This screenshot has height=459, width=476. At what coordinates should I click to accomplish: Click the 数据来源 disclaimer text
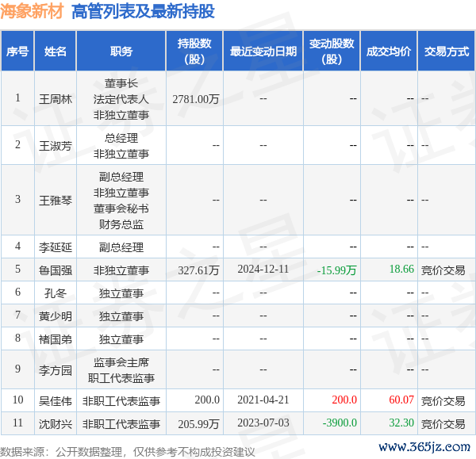click(x=128, y=452)
